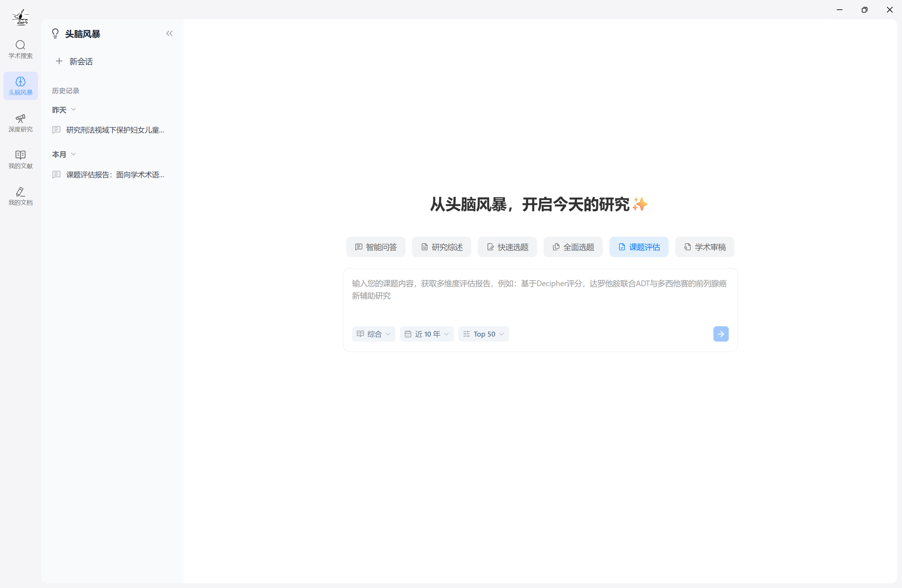Screen dimensions: 902x588
Task: Collapse the sidebar with double-chevron icon
Action: tap(169, 33)
